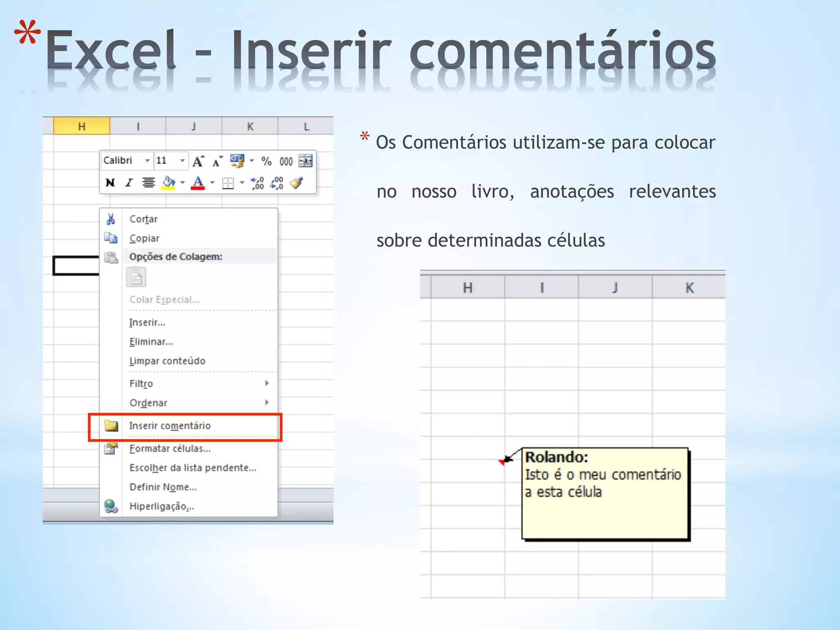Click the Fill Color paint bucket
Image resolution: width=840 pixels, height=630 pixels.
point(169,183)
